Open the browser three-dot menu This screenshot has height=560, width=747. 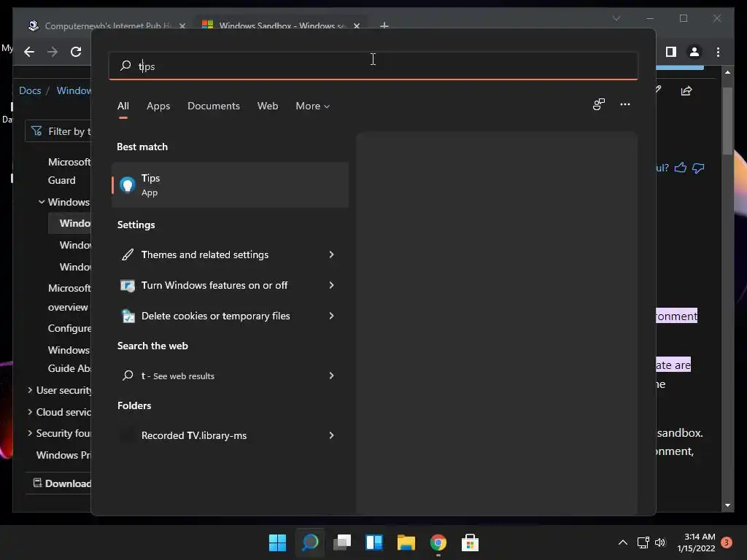(x=718, y=52)
